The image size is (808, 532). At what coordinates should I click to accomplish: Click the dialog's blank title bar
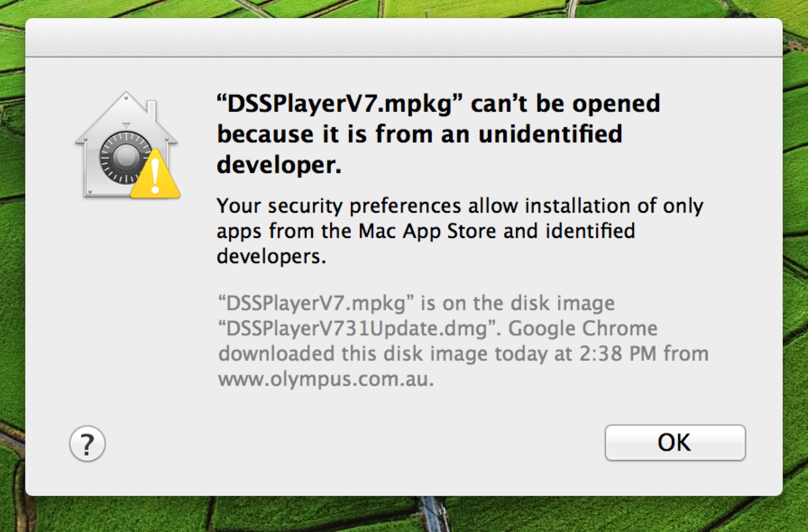click(404, 37)
